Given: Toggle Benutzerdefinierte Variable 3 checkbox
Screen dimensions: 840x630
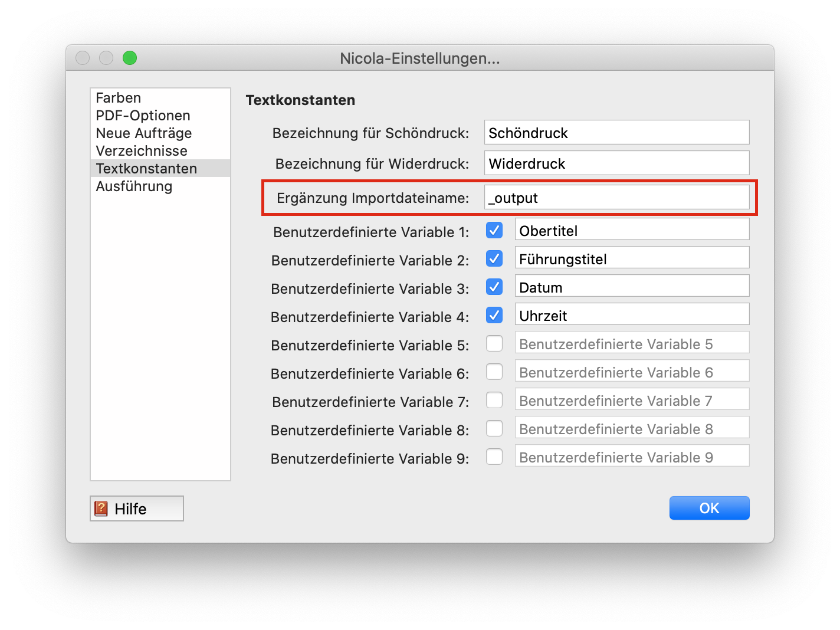Looking at the screenshot, I should pyautogui.click(x=494, y=287).
